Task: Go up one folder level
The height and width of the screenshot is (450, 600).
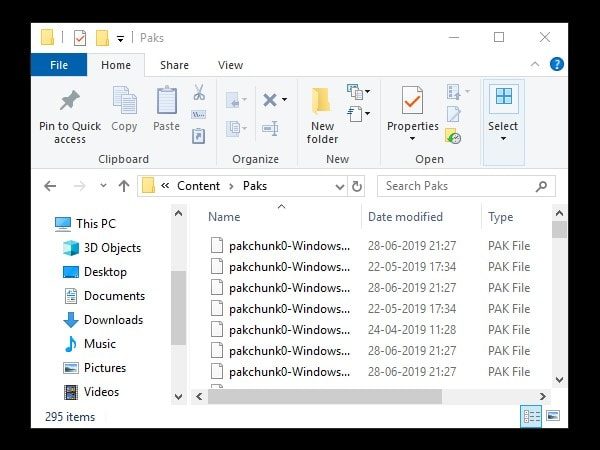Action: pos(124,186)
